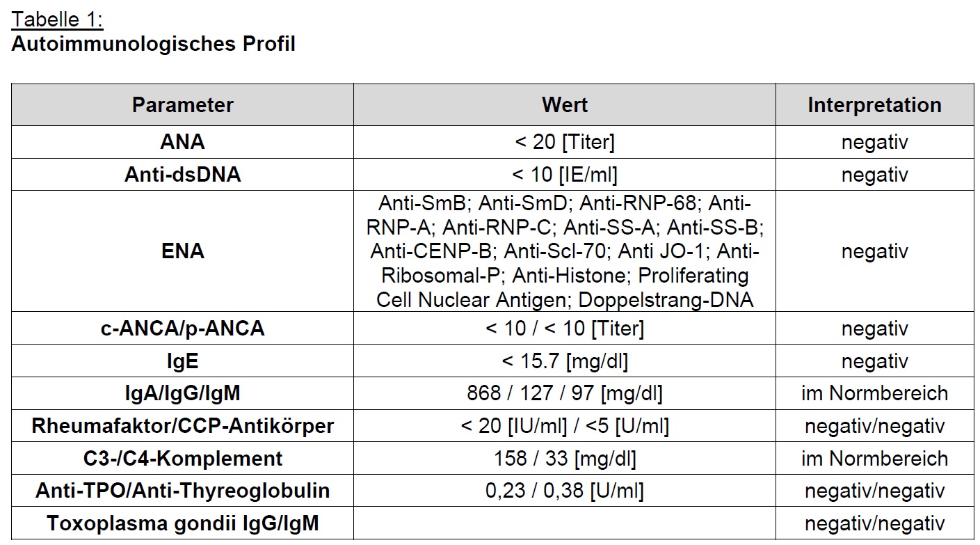Click the empty Toxoplasma gondii value cell
This screenshot has width=980, height=545.
(564, 523)
